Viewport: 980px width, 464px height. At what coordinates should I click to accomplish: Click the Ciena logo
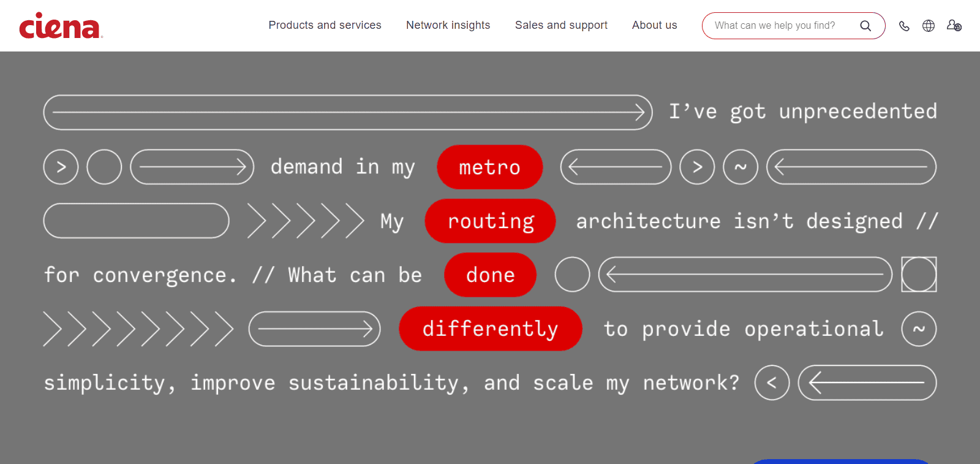pyautogui.click(x=60, y=26)
